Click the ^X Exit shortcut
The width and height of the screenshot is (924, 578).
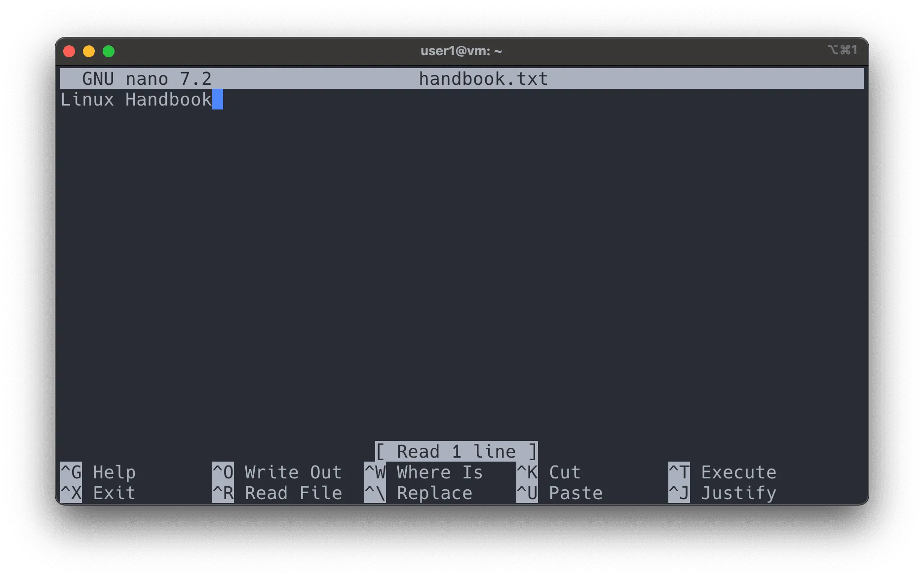(x=98, y=493)
